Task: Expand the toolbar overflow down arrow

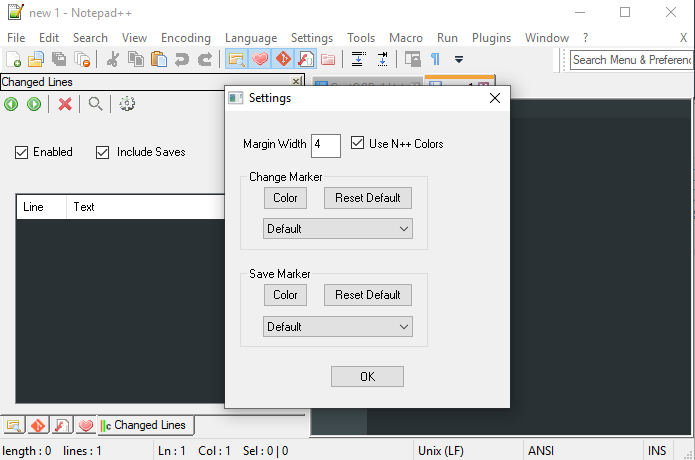Action: click(459, 59)
